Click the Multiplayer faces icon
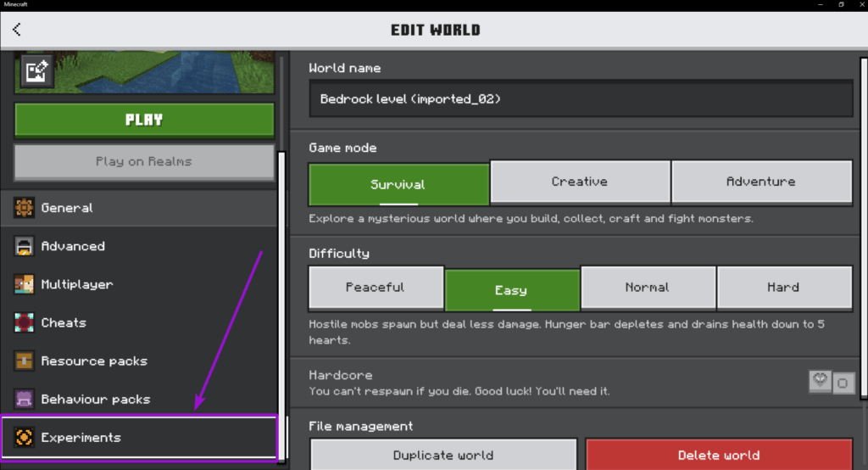The image size is (868, 470). tap(24, 284)
